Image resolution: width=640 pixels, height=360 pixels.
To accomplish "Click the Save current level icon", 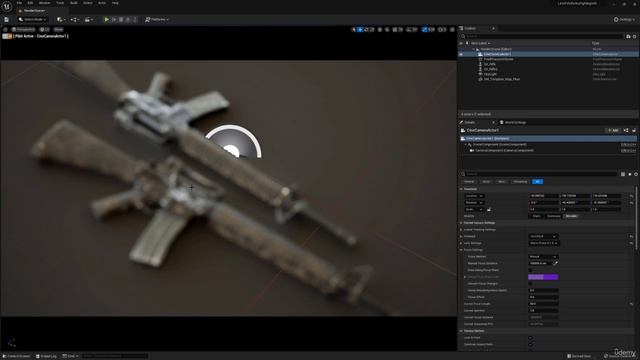I will [7, 20].
